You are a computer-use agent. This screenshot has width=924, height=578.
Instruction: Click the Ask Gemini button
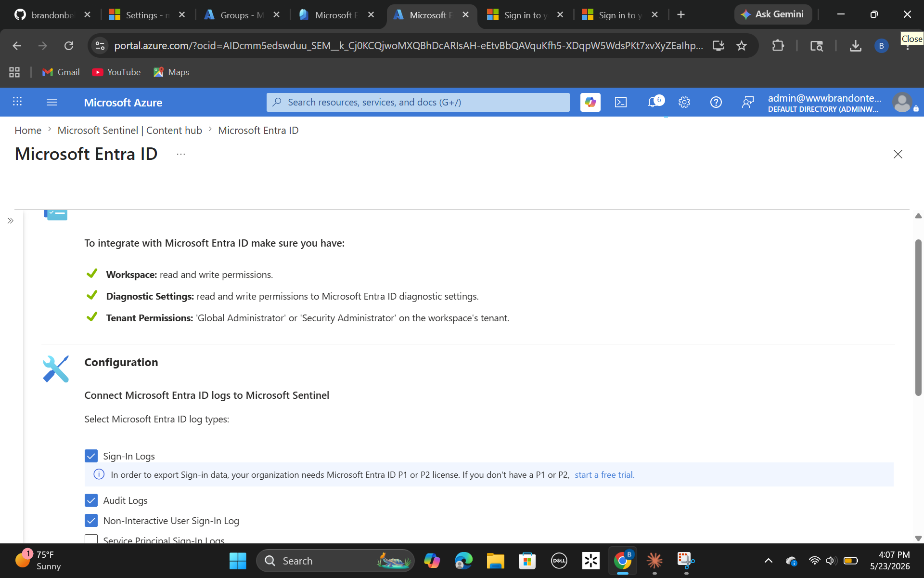pyautogui.click(x=773, y=14)
